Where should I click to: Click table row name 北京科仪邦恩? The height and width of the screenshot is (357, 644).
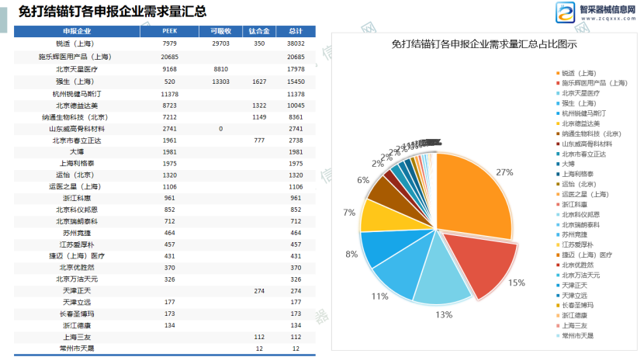[77, 210]
